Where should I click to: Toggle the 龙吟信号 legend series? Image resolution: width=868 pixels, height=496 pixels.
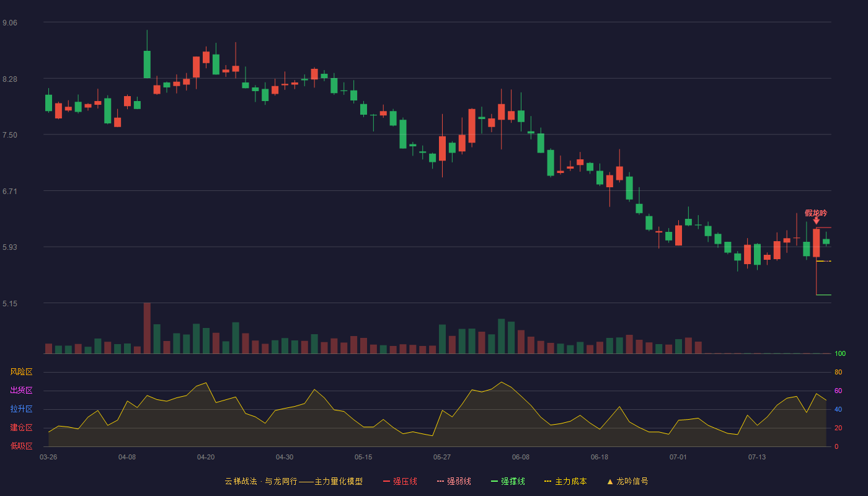pyautogui.click(x=627, y=481)
